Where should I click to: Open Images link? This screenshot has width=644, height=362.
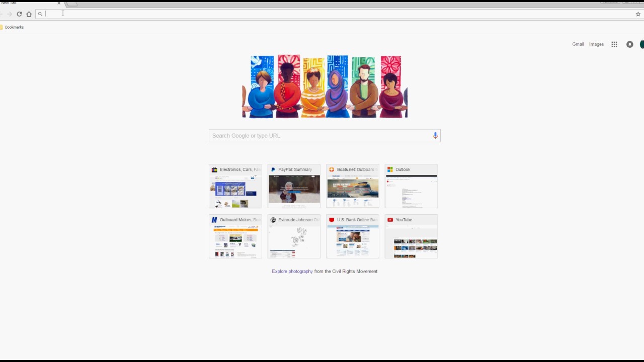point(596,44)
